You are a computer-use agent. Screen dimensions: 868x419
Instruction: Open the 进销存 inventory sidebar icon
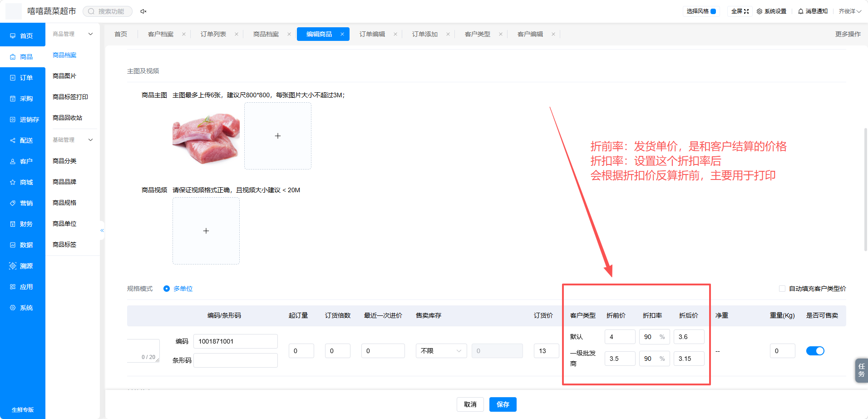[x=13, y=120]
